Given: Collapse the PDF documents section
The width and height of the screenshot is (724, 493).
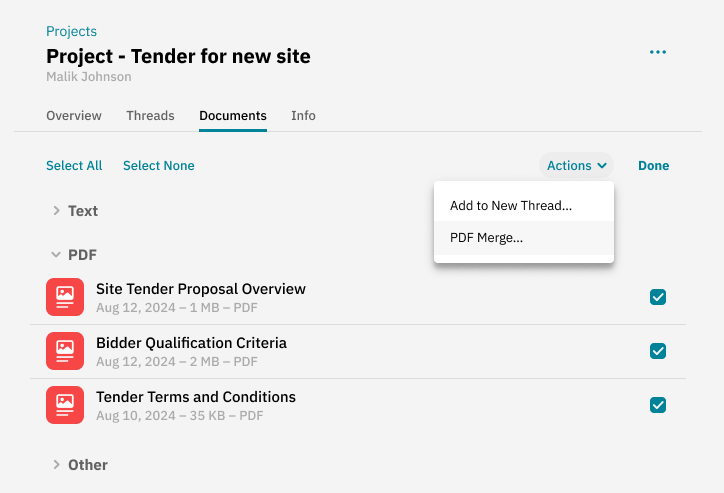Looking at the screenshot, I should [74, 255].
